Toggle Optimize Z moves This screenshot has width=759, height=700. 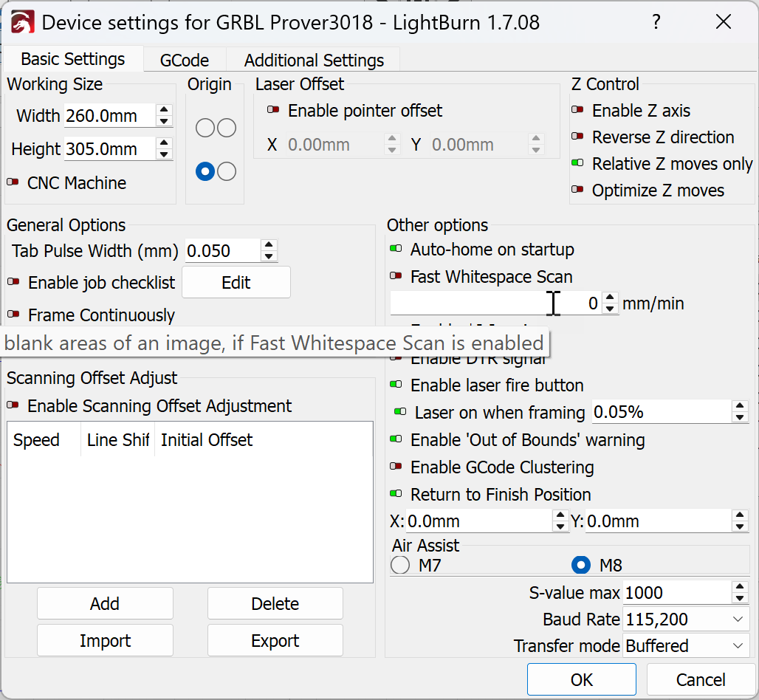(x=577, y=190)
